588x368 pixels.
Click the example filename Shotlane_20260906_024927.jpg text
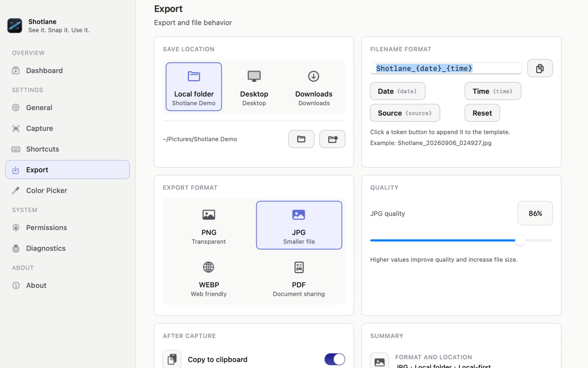(x=445, y=143)
